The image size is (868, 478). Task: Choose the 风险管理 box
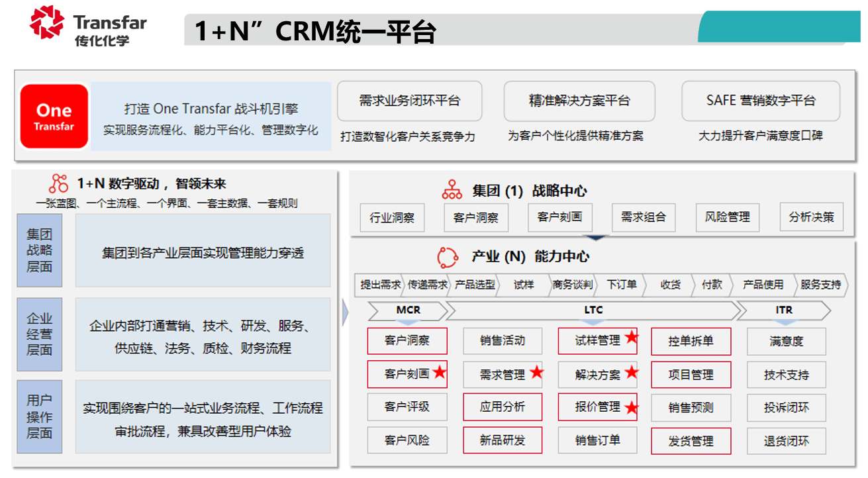click(x=728, y=216)
